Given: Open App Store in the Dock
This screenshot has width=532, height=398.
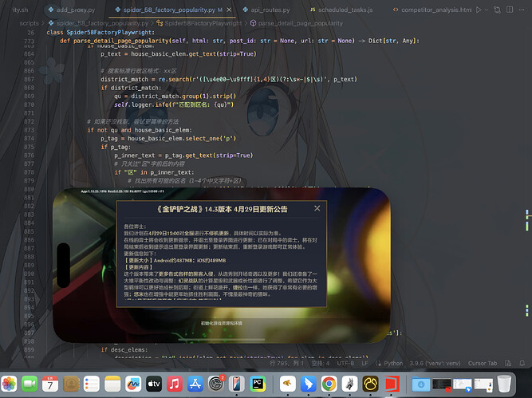Looking at the screenshot, I should [195, 384].
